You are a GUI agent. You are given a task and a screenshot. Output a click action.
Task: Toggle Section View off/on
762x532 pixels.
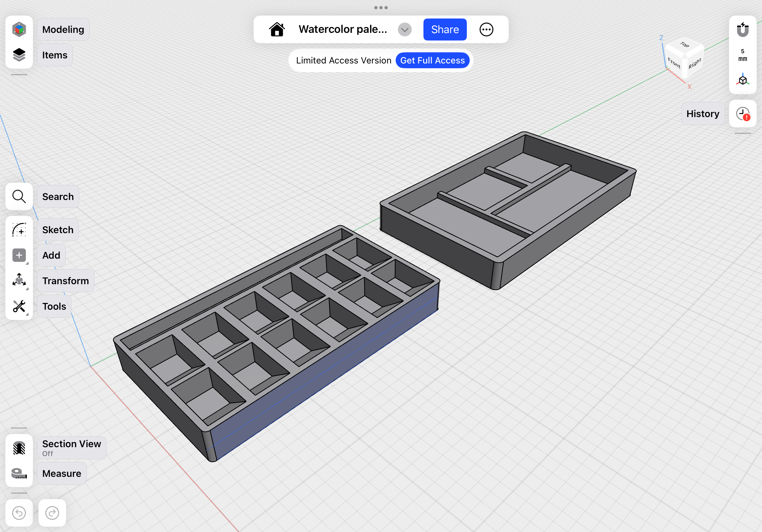19,448
